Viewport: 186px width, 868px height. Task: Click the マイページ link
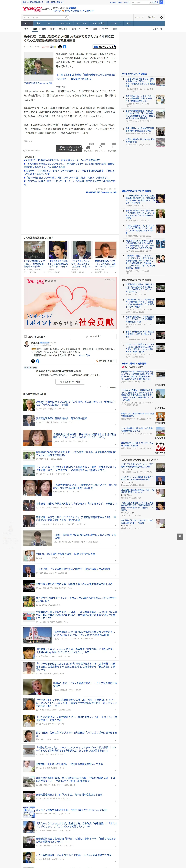[x=139, y=18]
